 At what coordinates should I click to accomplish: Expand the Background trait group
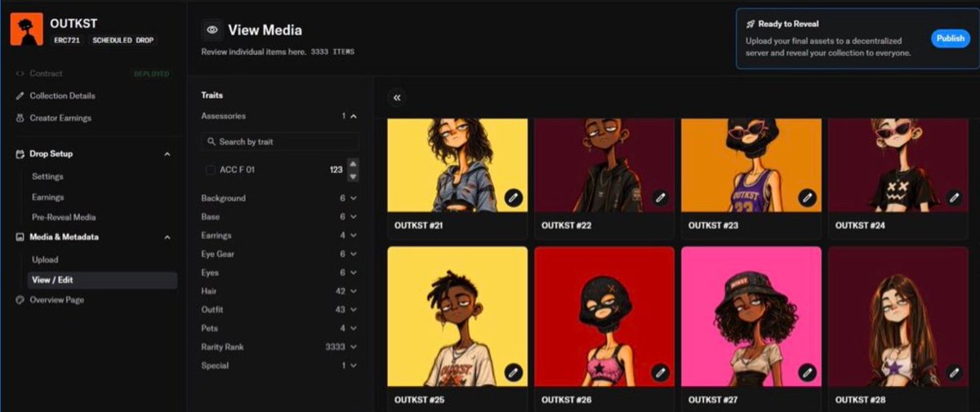pos(353,198)
